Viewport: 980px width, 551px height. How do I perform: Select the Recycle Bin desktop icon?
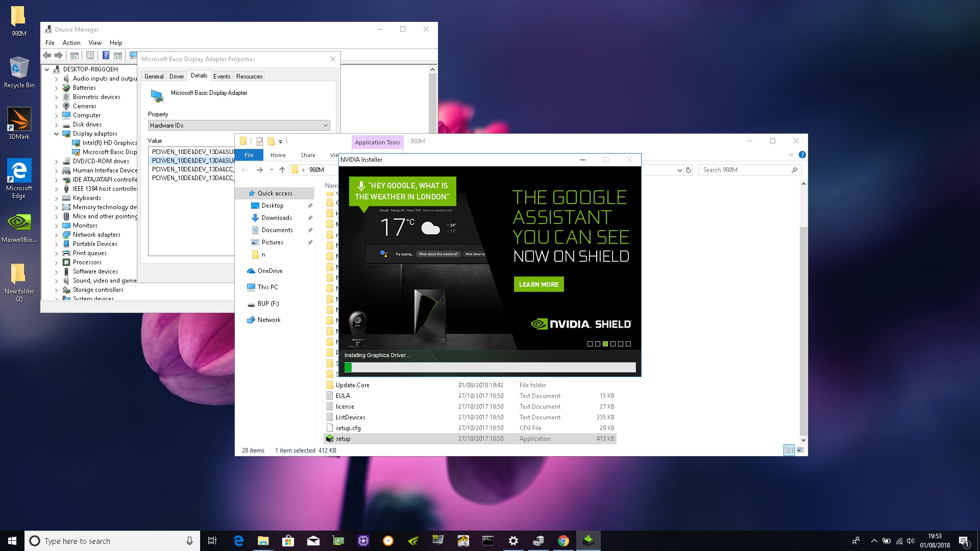point(19,72)
